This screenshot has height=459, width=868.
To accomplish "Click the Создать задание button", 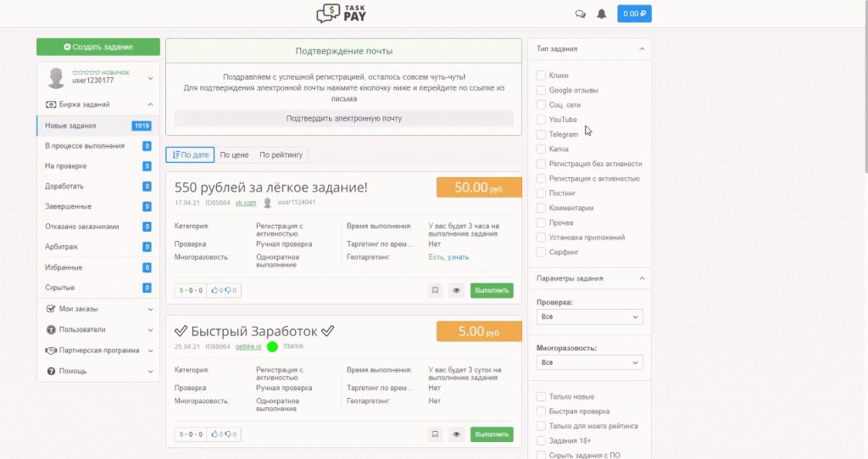I will click(x=98, y=48).
